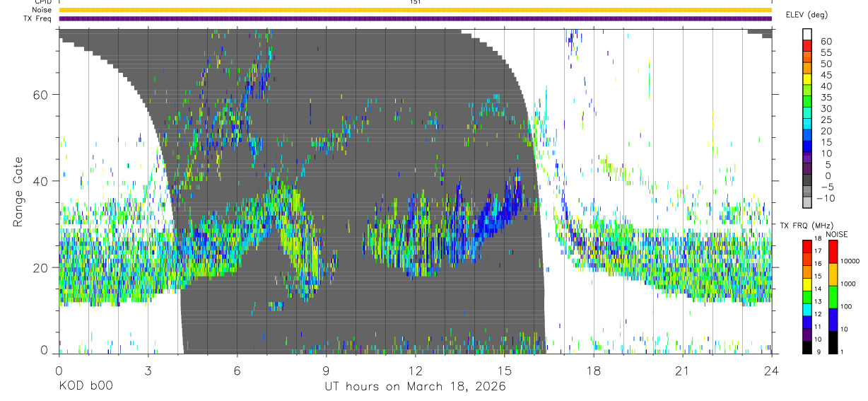Click the '12' tick label on UT hours axis
Screen dimensions: 868x401
click(415, 370)
